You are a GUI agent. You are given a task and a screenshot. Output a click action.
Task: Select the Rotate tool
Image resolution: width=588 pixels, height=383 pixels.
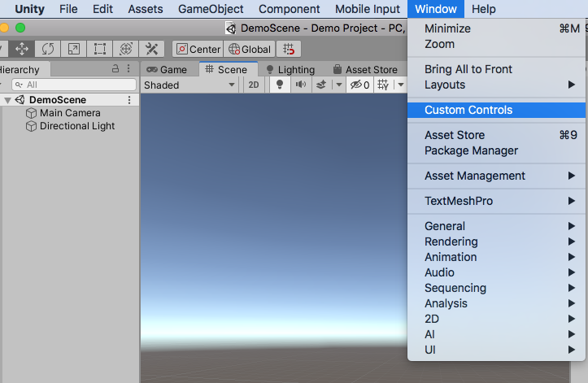pyautogui.click(x=48, y=49)
